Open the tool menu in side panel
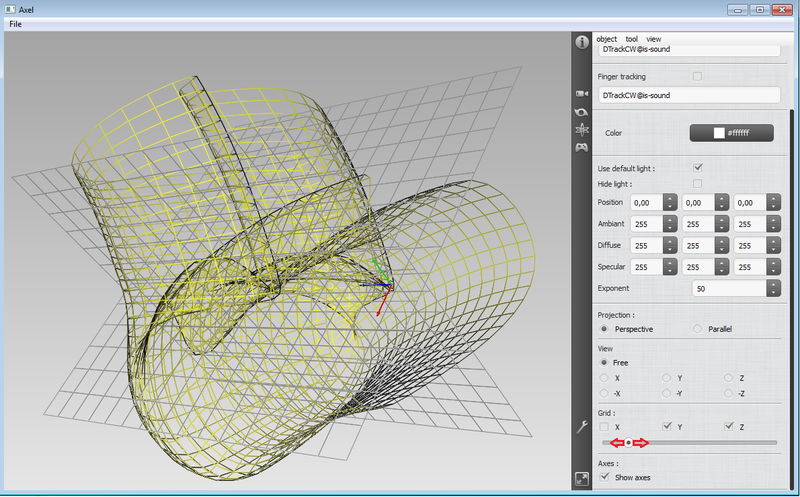The image size is (800, 497). 632,39
